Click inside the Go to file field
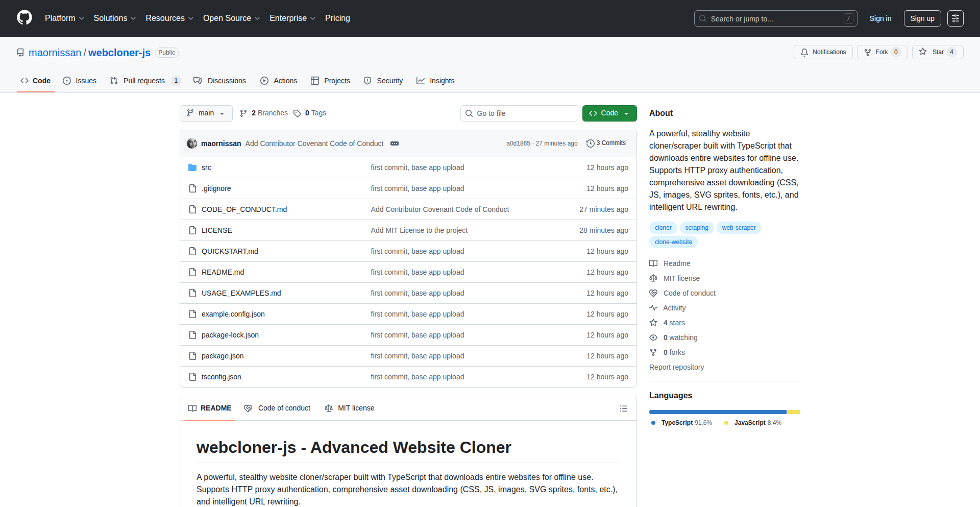The height and width of the screenshot is (507, 980). [x=519, y=113]
